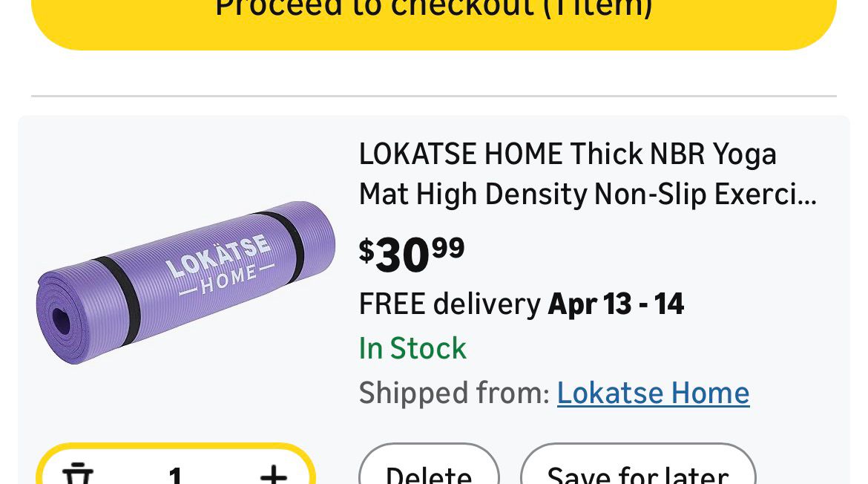Click the Shipped from label
Screen dimensions: 868x484
click(454, 393)
